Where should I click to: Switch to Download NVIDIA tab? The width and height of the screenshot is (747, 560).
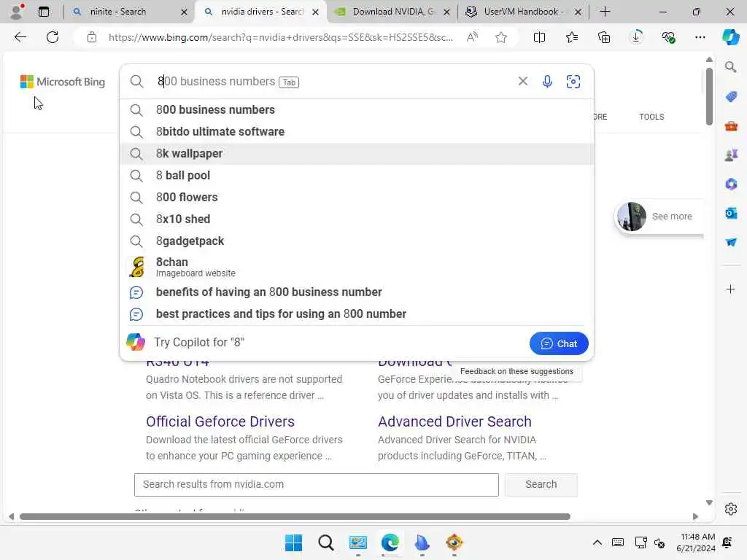pyautogui.click(x=392, y=12)
